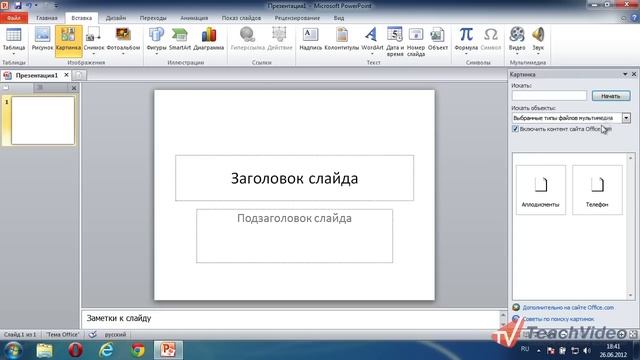Insert an Объект object
This screenshot has height=360, width=640.
click(438, 40)
